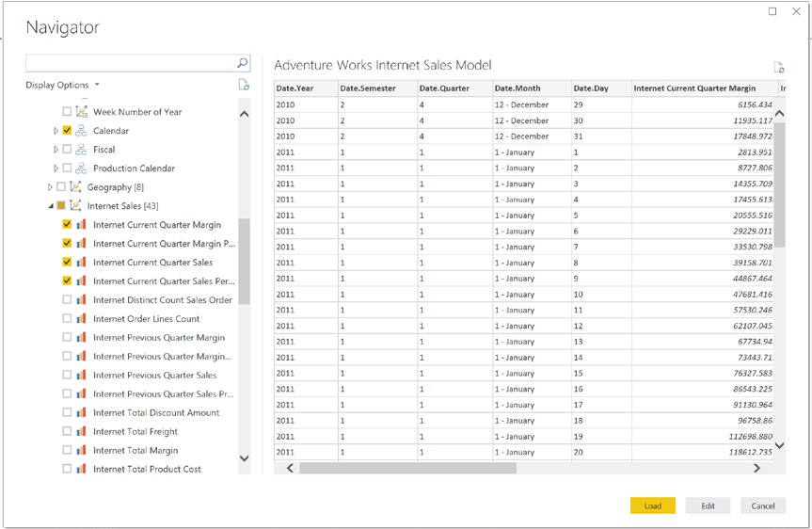Click the margin value 118612.735 cell

click(x=702, y=452)
